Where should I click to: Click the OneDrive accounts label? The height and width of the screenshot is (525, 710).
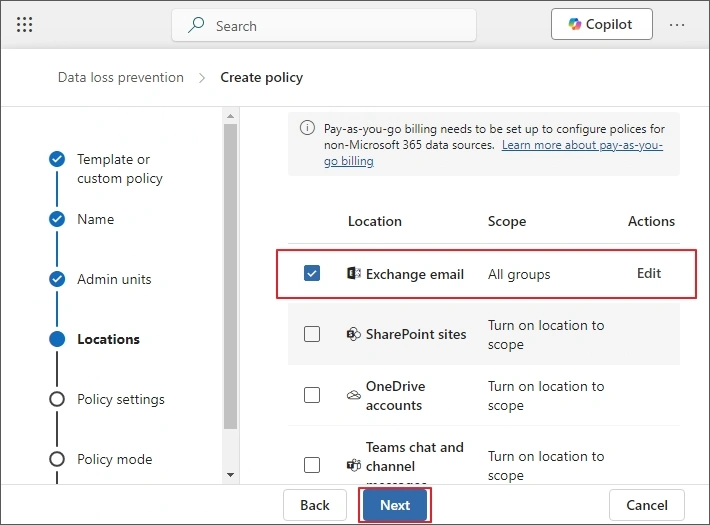[396, 395]
